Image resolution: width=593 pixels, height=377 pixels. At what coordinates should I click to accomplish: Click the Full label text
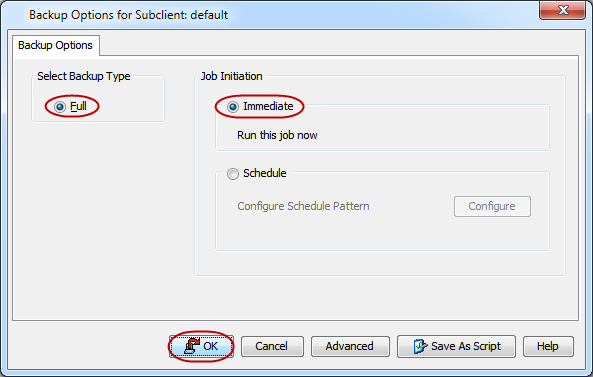(x=78, y=106)
